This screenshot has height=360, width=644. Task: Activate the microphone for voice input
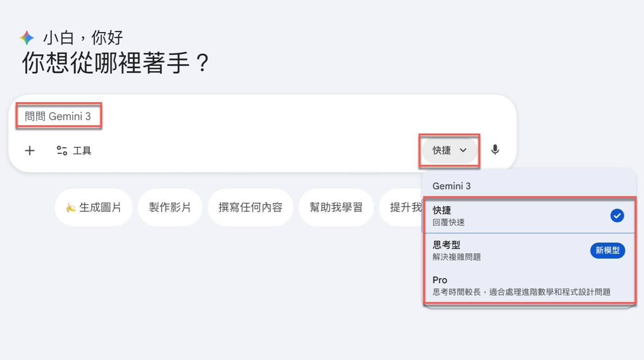495,150
